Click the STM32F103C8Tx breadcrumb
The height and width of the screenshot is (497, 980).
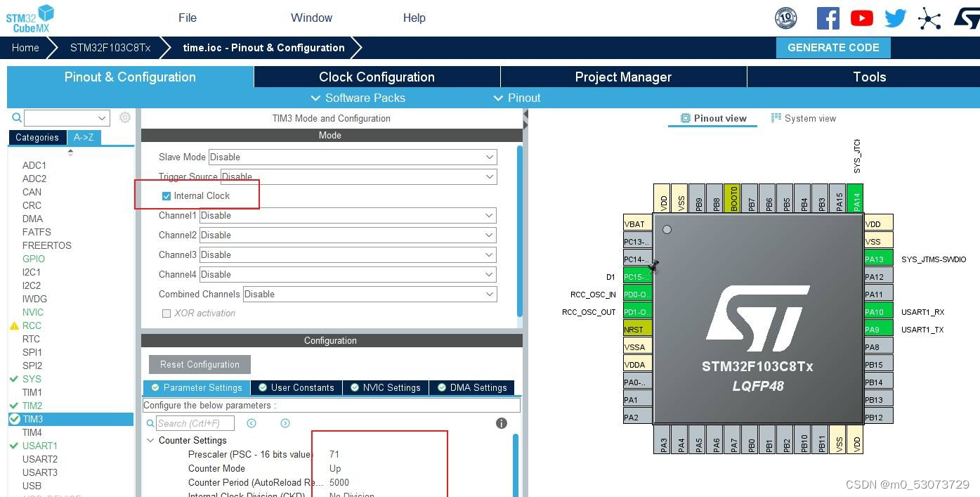[x=110, y=48]
